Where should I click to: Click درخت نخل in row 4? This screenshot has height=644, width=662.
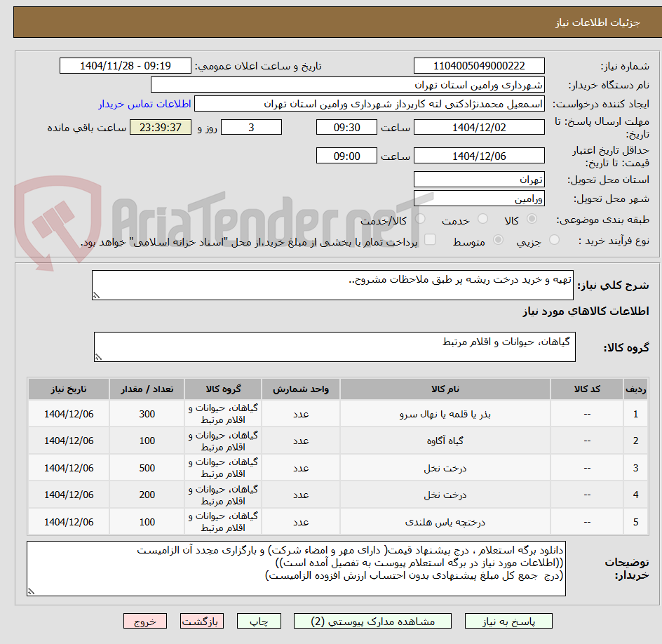445,495
